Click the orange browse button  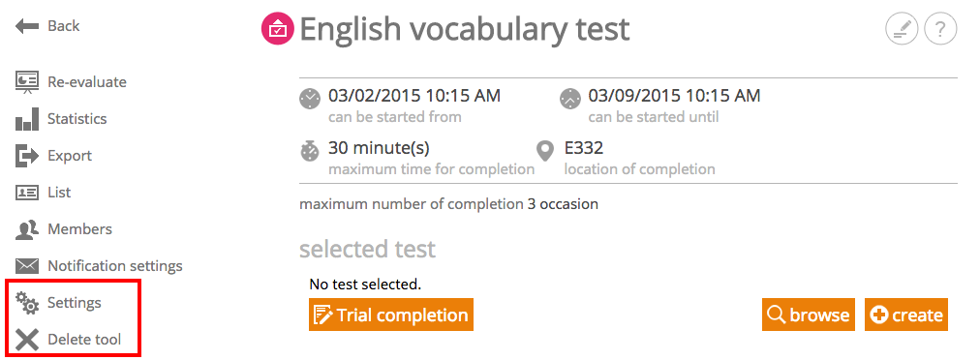809,315
